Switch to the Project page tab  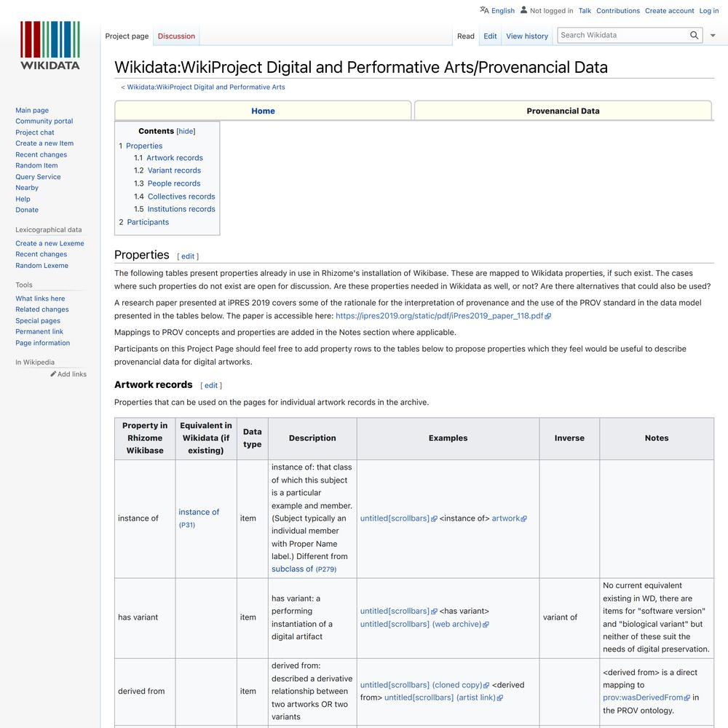point(127,36)
